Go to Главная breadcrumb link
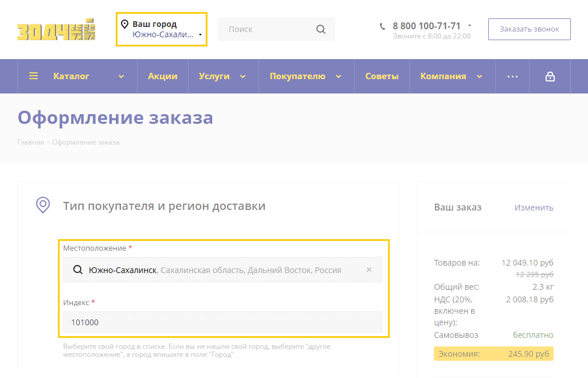Image resolution: width=588 pixels, height=378 pixels. [x=30, y=142]
